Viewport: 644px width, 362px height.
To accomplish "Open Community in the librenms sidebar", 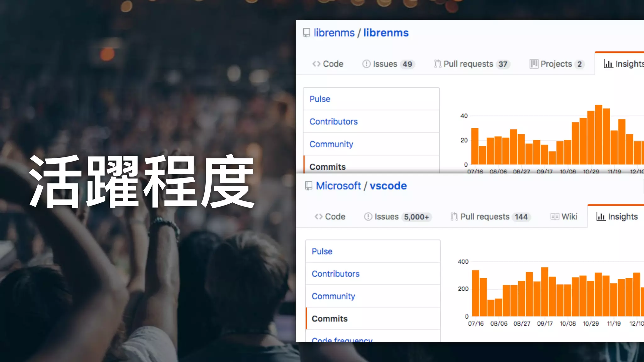I will point(371,144).
